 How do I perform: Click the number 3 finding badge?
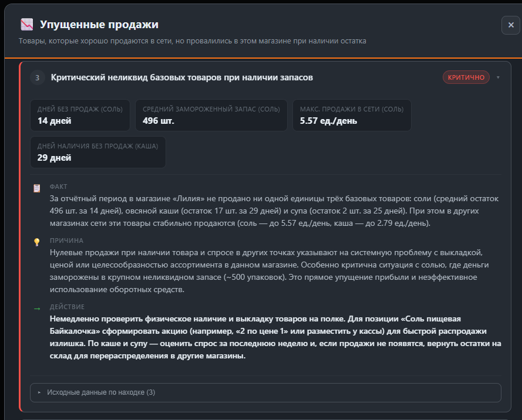(x=38, y=77)
